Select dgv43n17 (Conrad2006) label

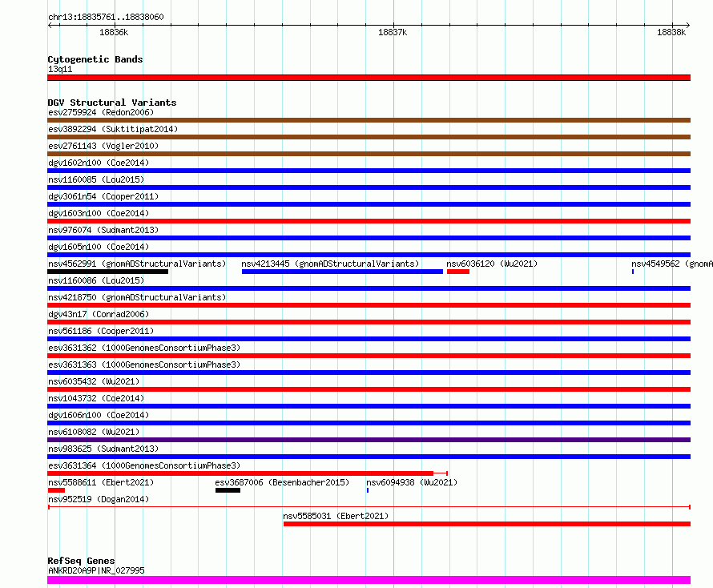99,314
